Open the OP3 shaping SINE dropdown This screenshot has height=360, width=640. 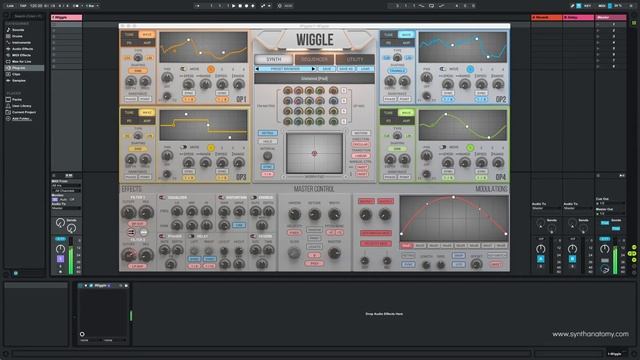coord(138,149)
